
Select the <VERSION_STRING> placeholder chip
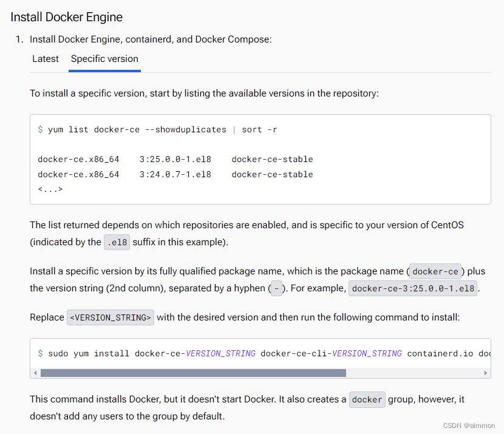coord(110,317)
